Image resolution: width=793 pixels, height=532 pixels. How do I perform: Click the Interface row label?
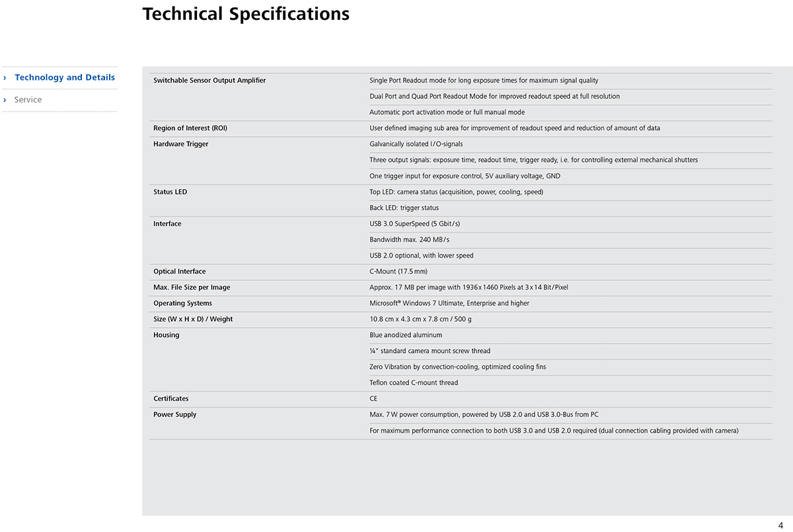pyautogui.click(x=167, y=224)
